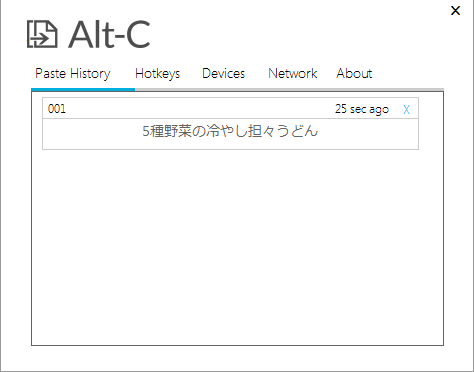Click the Alt-C clipboard logo icon
Viewport: 474px width, 372px height.
coord(42,34)
